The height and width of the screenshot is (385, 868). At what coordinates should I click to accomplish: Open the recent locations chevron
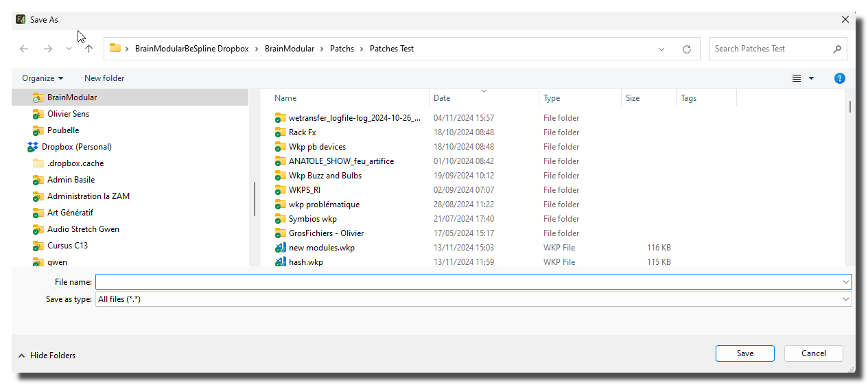pos(69,49)
